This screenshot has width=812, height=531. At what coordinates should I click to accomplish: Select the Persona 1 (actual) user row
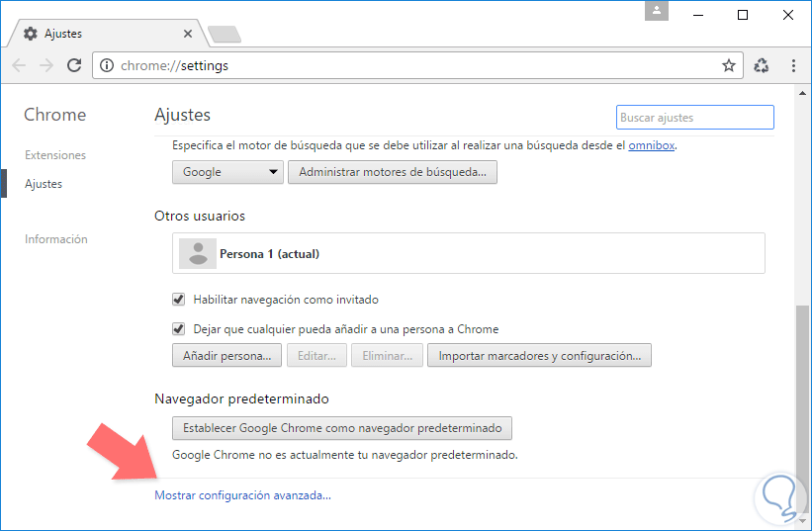[469, 253]
